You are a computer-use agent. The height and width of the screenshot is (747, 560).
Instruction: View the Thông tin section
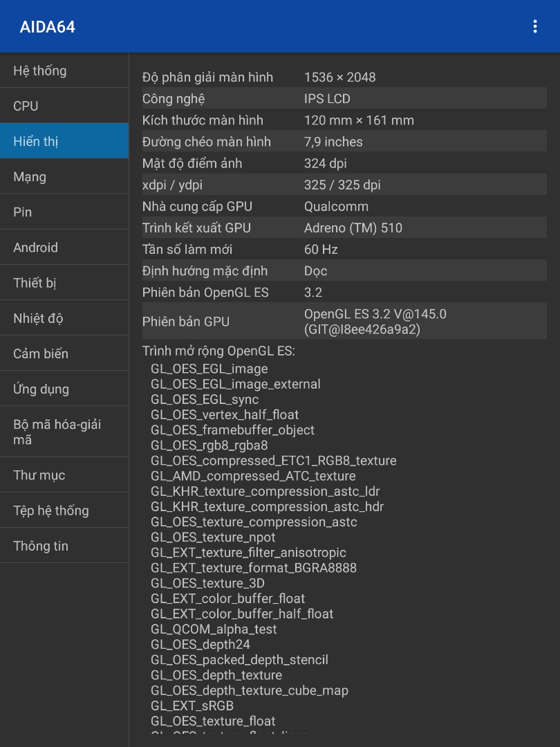tap(64, 546)
